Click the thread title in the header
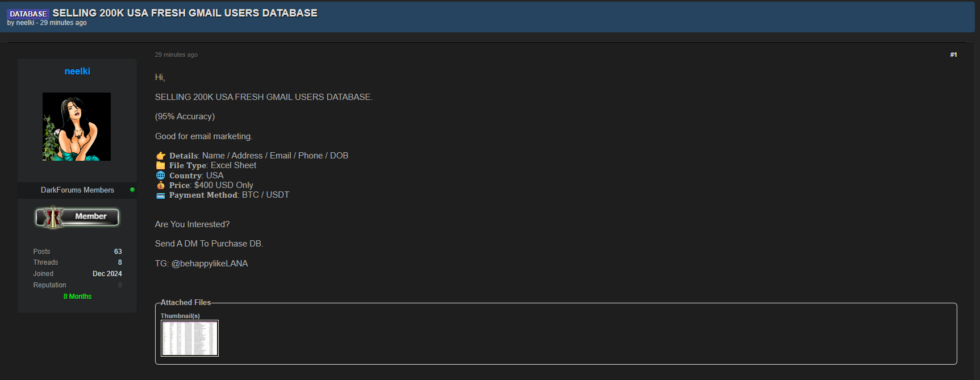This screenshot has width=980, height=380. coord(185,13)
